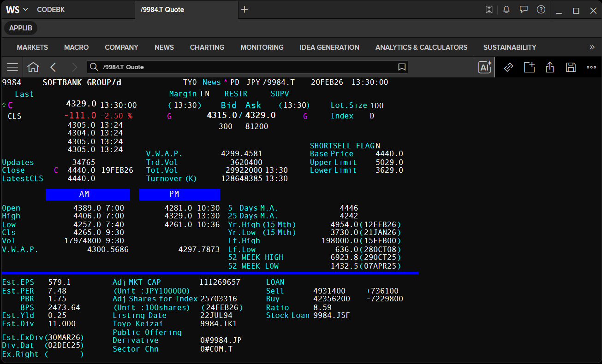Open the IDEA GENERATION menu
Image resolution: width=602 pixels, height=364 pixels.
pos(329,47)
